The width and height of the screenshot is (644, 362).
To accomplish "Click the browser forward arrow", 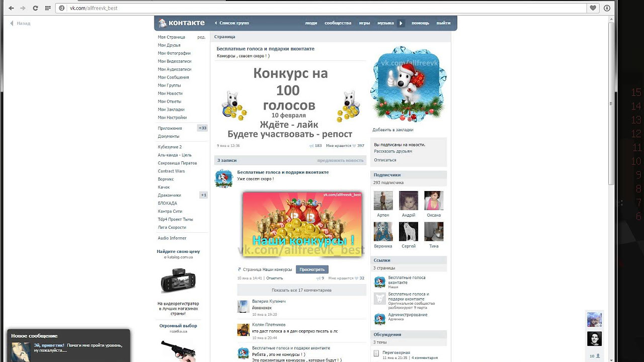I will pyautogui.click(x=23, y=8).
